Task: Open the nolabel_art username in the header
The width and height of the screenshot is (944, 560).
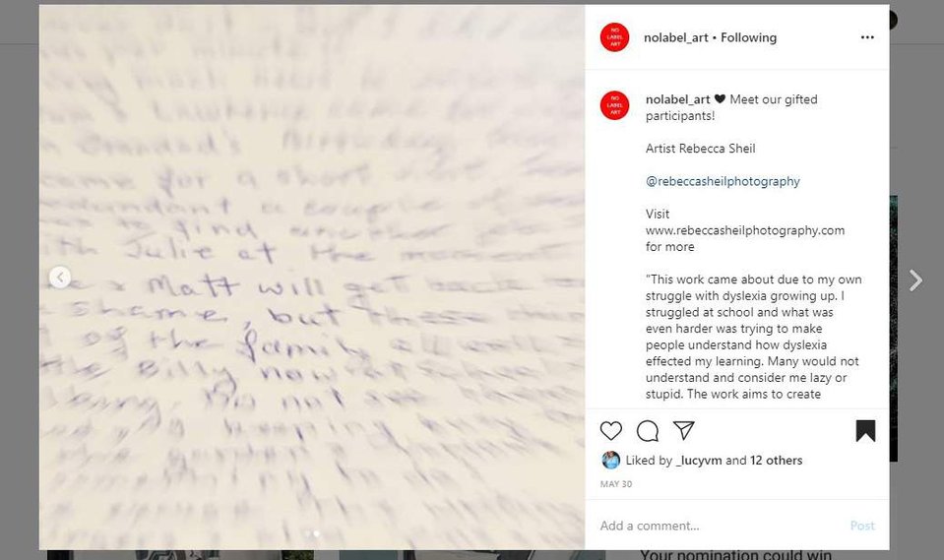Action: point(675,37)
